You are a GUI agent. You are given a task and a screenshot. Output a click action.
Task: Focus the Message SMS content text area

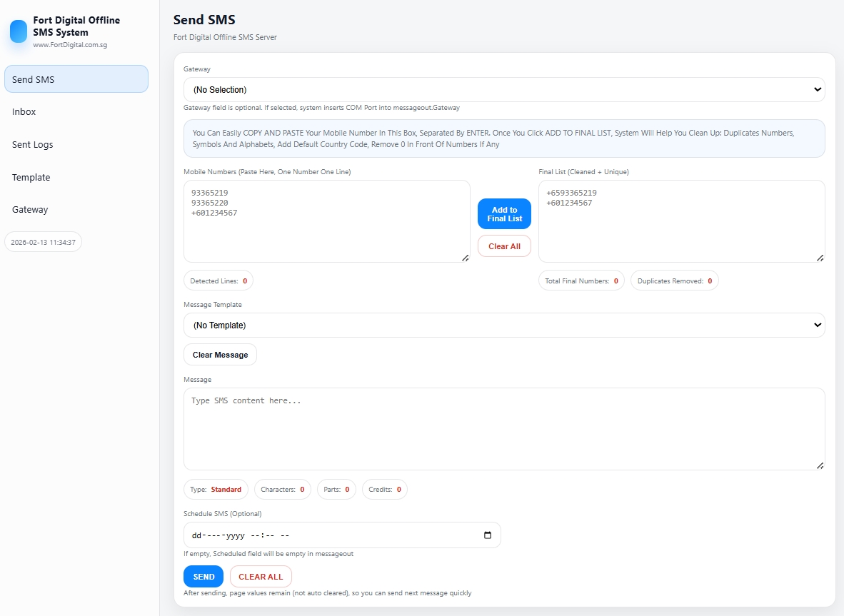tap(503, 429)
